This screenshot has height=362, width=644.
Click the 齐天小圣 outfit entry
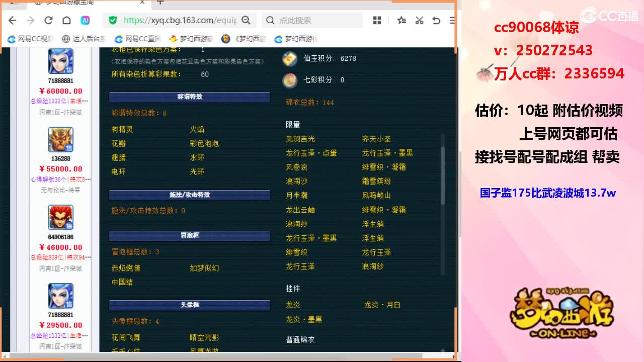376,139
